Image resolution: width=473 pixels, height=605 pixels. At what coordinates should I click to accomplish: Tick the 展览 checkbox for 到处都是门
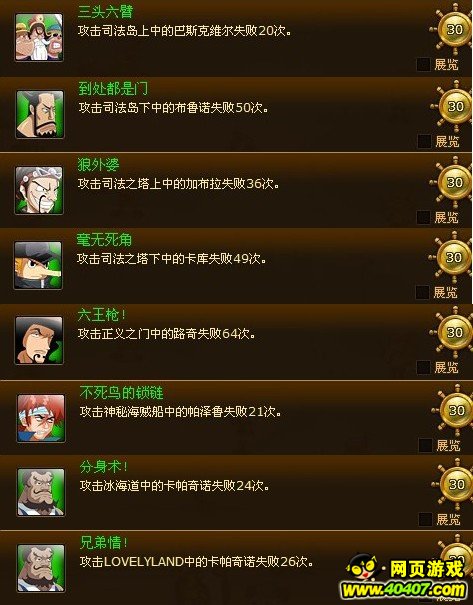click(x=424, y=142)
